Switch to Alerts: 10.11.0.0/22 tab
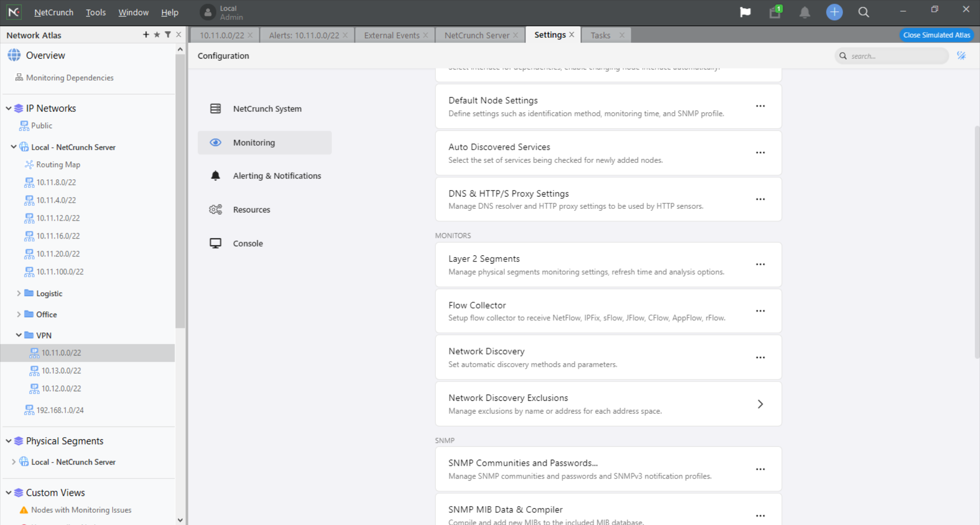Screen dimensions: 980x525 304,35
